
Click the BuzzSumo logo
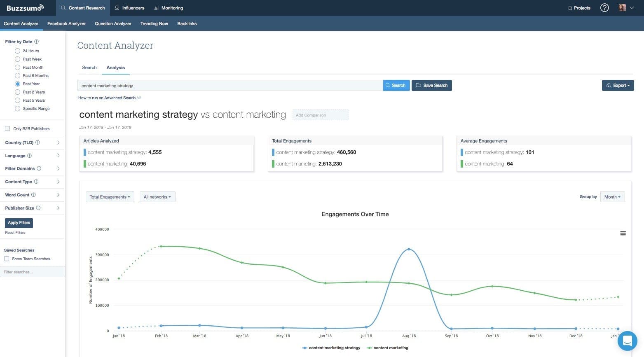click(x=25, y=7)
